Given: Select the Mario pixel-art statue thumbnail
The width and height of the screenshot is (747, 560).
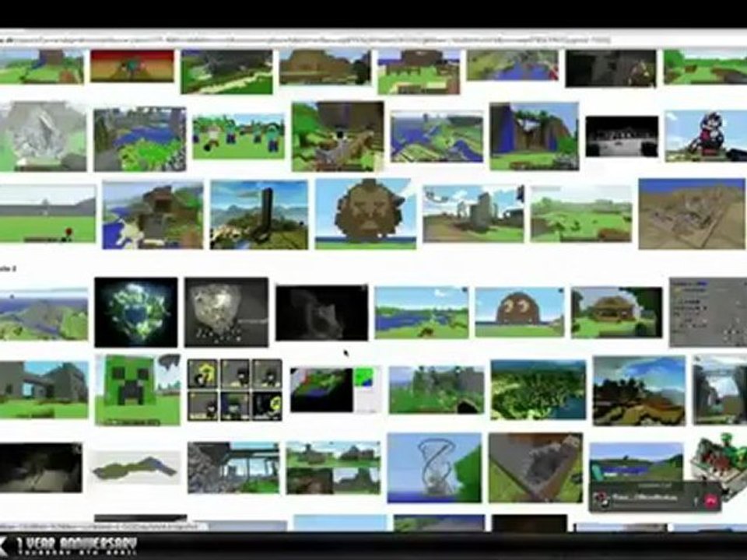Looking at the screenshot, I should (x=706, y=136).
